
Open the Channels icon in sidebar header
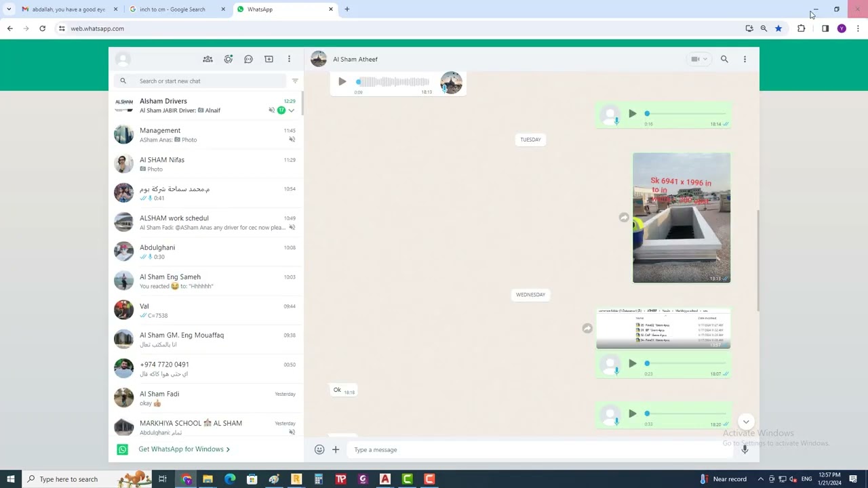click(x=249, y=59)
